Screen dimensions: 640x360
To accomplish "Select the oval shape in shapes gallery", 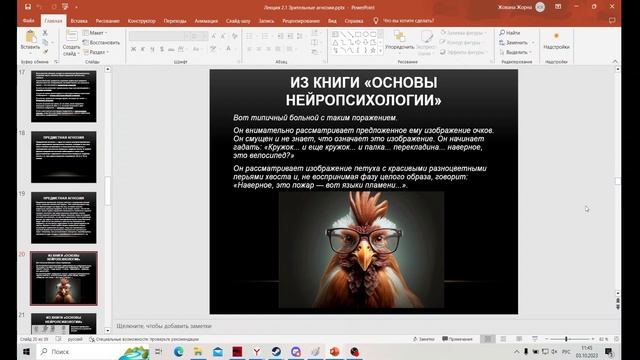I will (x=365, y=34).
